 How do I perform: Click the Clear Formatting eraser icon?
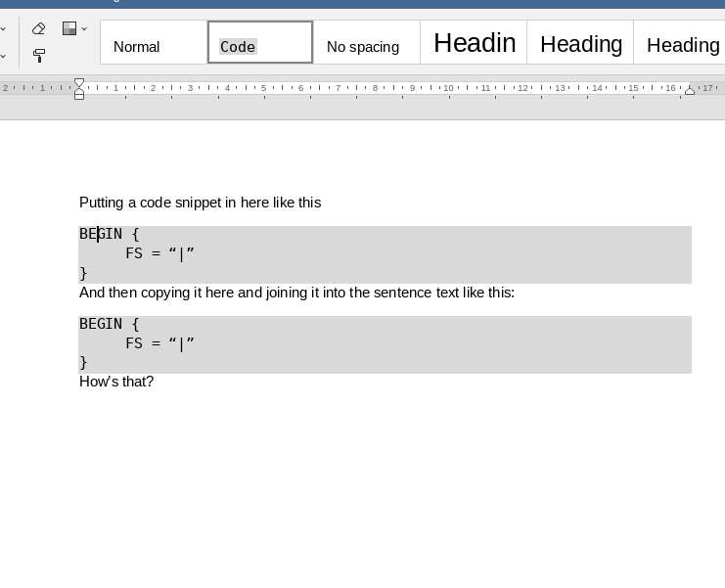click(39, 29)
